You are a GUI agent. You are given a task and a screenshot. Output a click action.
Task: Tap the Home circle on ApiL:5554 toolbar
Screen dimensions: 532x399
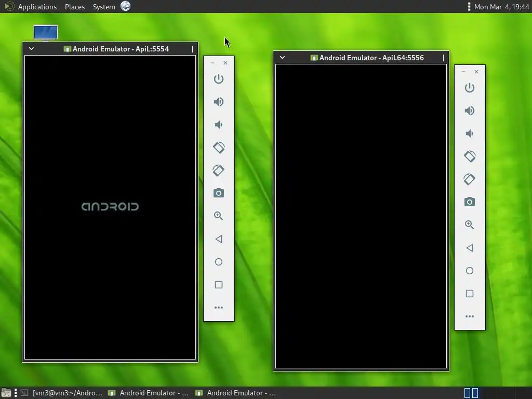[219, 262]
